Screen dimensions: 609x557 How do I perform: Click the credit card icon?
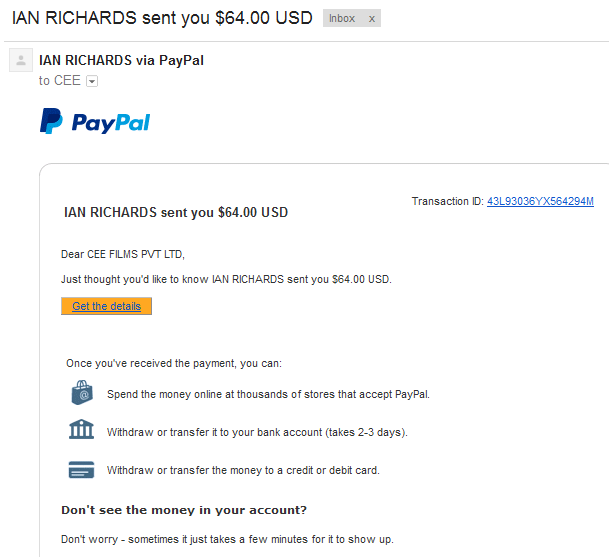pos(81,470)
